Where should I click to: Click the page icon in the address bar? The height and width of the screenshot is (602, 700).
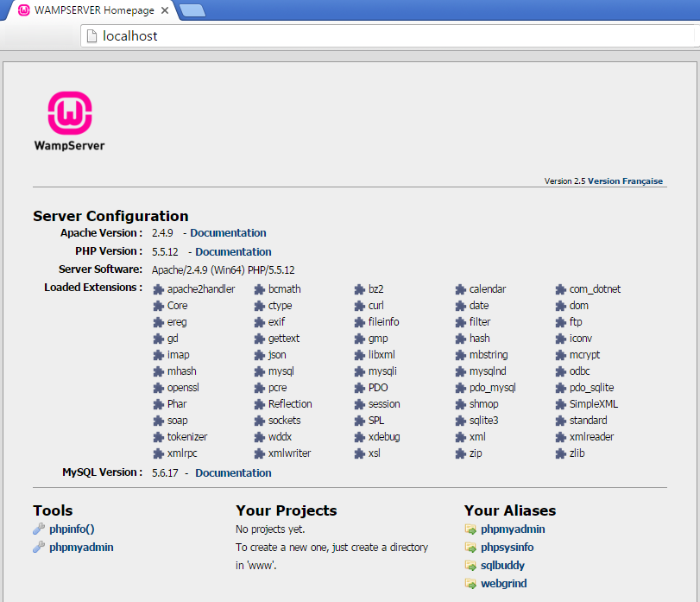(x=91, y=35)
